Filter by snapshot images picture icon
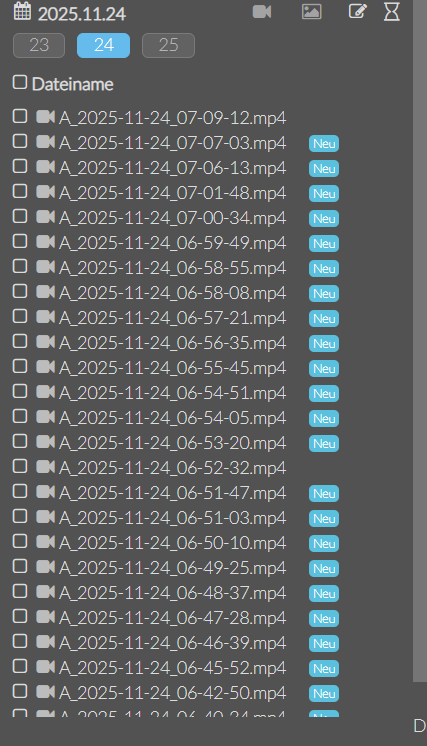Screen dimensions: 427x746 pyautogui.click(x=311, y=11)
